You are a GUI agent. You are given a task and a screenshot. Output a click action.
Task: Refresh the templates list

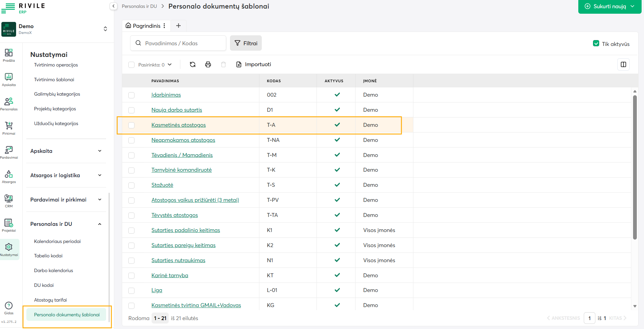coord(193,64)
